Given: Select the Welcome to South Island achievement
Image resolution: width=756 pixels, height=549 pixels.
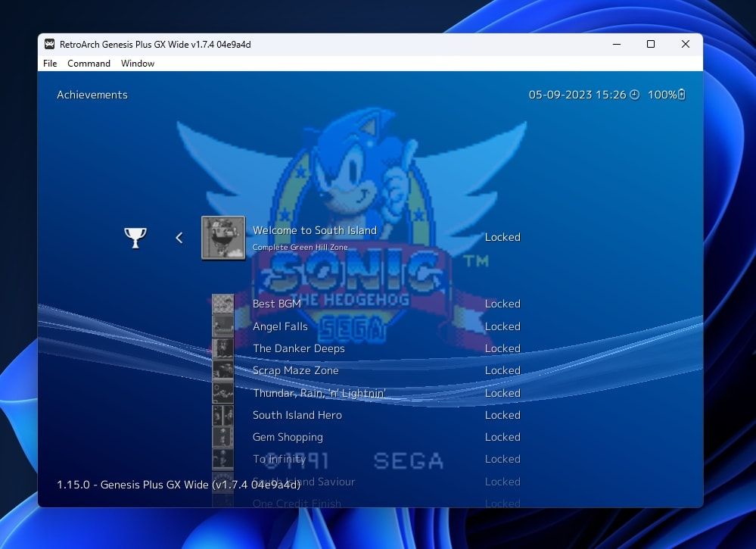Looking at the screenshot, I should [x=316, y=230].
